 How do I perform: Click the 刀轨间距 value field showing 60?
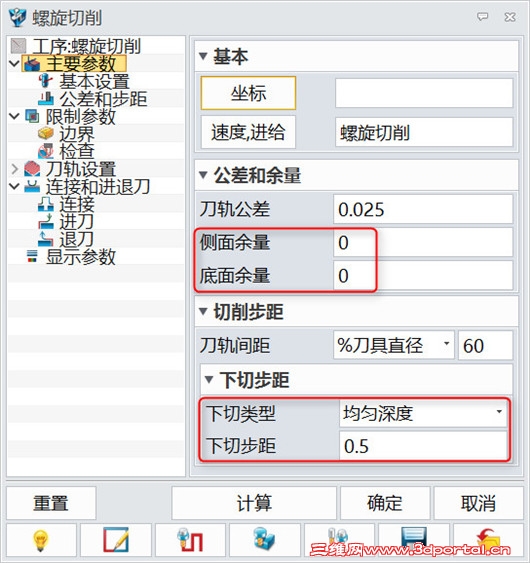click(485, 345)
